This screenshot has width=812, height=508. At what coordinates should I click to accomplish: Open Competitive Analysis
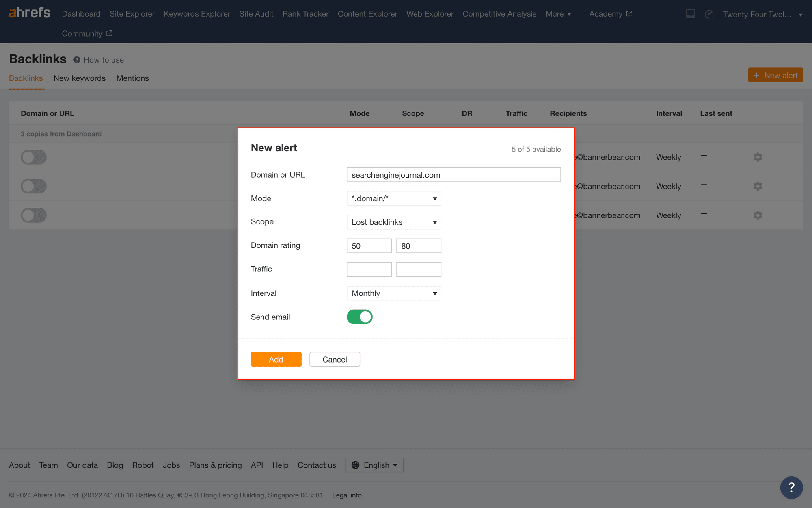coord(499,14)
